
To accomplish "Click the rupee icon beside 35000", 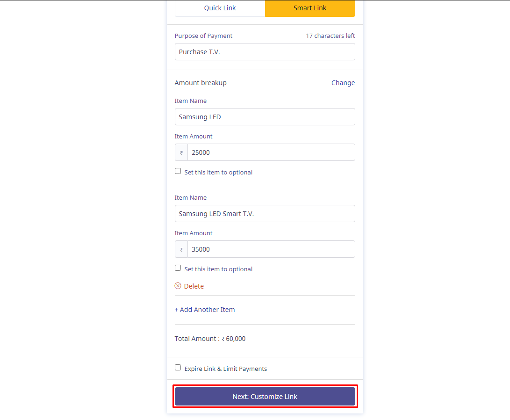I will (181, 249).
